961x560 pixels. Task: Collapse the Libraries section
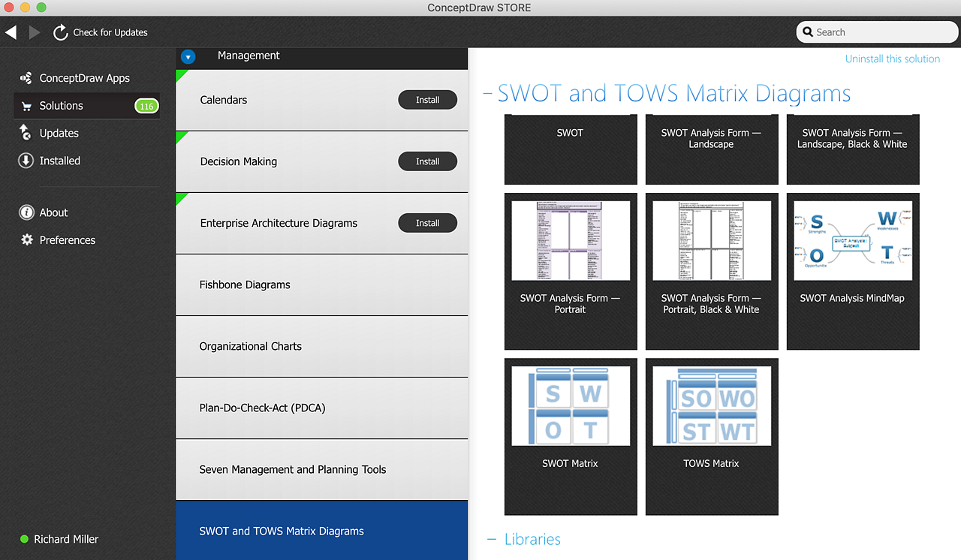click(492, 539)
